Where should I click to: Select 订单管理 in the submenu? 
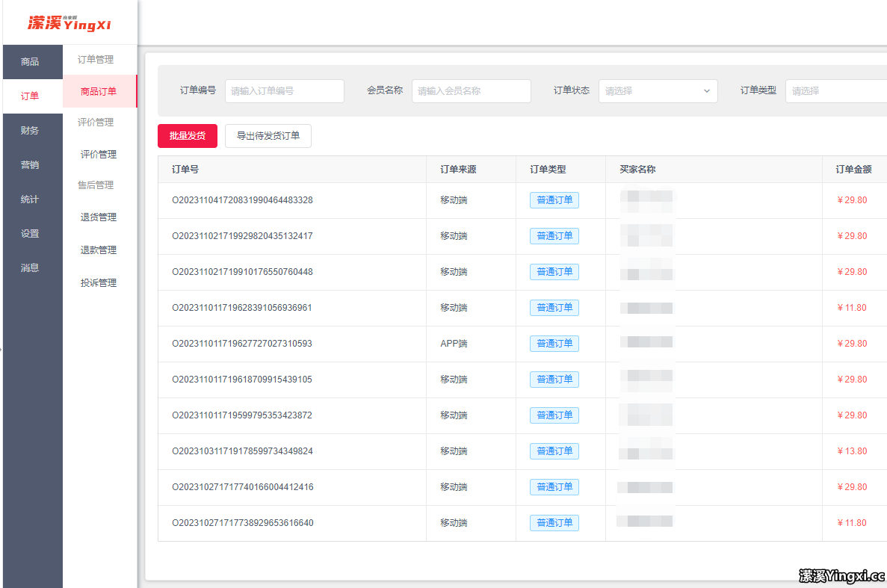(99, 58)
